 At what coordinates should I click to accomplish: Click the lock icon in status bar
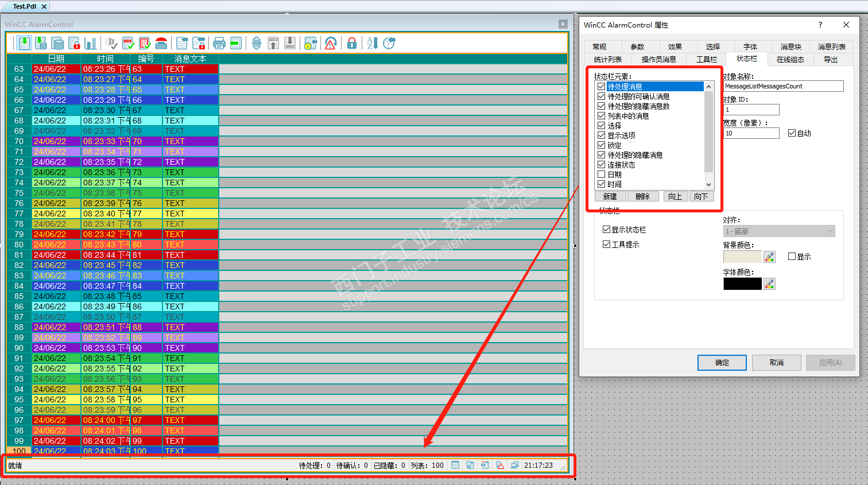tap(485, 465)
